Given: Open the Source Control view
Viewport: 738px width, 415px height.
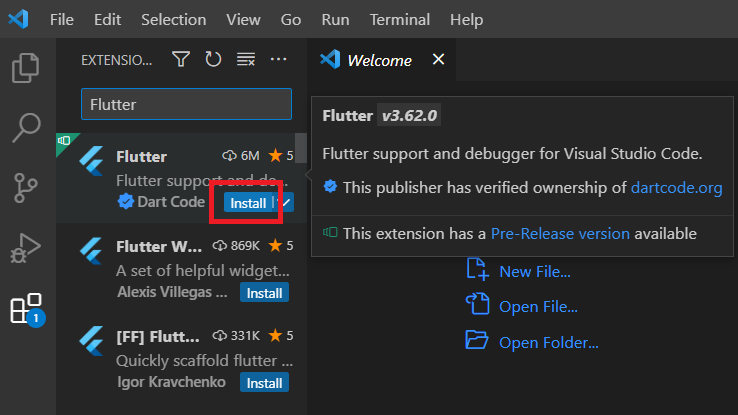Looking at the screenshot, I should [x=26, y=187].
